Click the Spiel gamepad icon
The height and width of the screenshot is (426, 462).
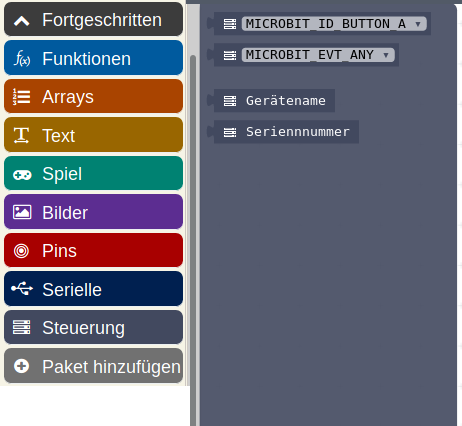pyautogui.click(x=22, y=175)
